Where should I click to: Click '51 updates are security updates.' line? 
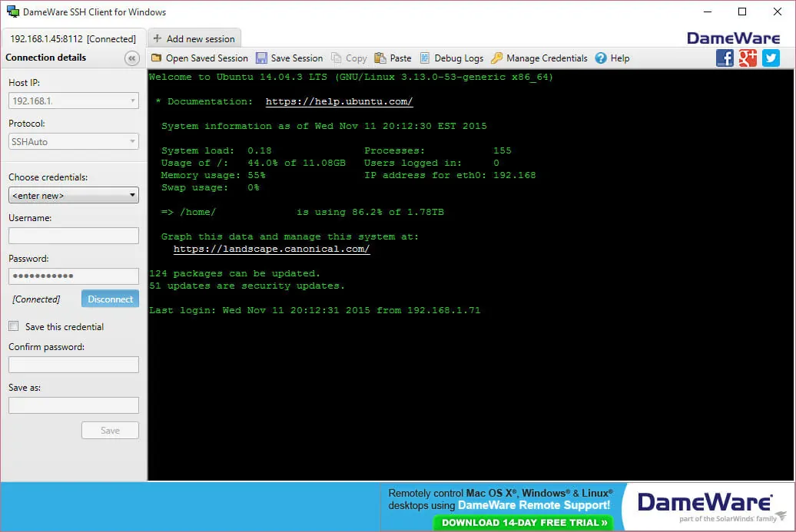coord(247,286)
